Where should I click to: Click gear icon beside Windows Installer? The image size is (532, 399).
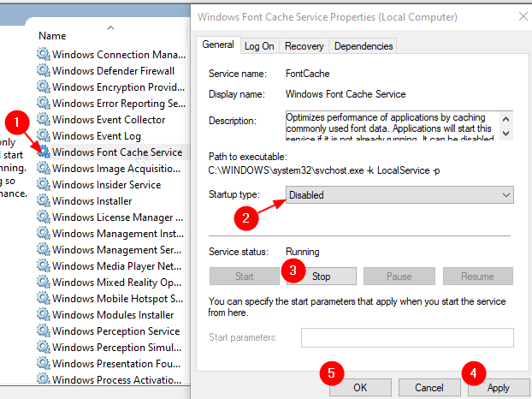click(44, 201)
